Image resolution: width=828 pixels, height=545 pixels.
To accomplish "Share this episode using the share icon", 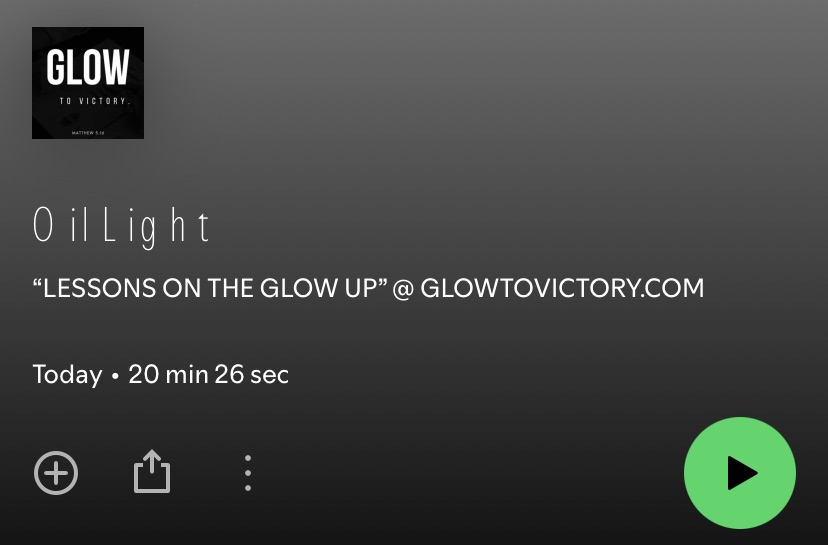I will tap(152, 471).
